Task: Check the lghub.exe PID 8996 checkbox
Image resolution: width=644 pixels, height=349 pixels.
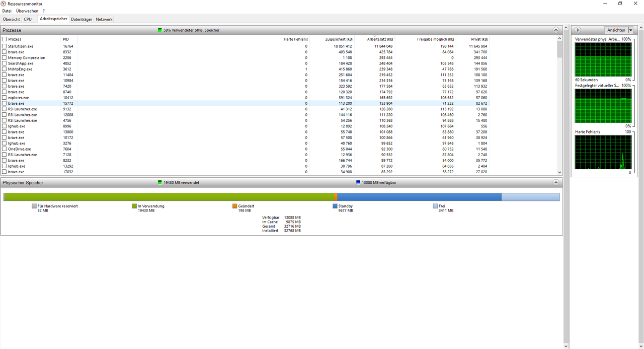Action: (5, 126)
